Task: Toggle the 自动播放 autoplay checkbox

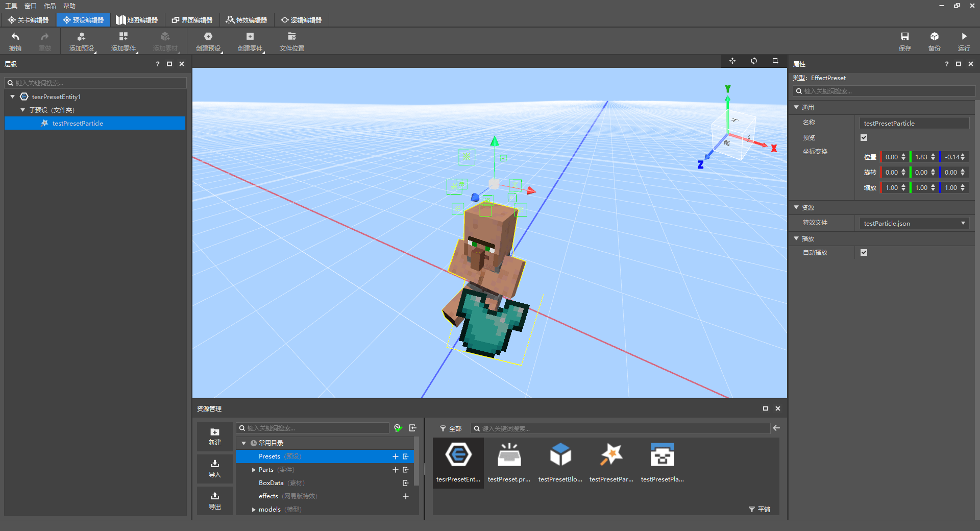Action: point(864,253)
